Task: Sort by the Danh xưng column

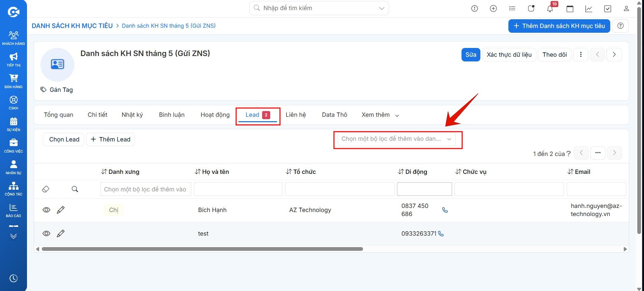Action: click(120, 172)
